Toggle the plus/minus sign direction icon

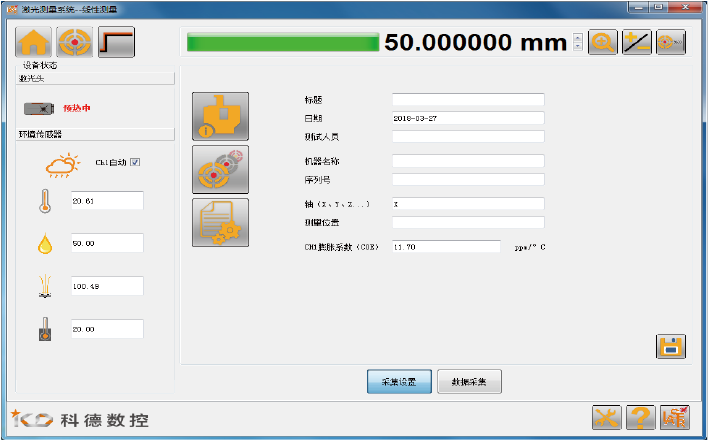coord(636,42)
